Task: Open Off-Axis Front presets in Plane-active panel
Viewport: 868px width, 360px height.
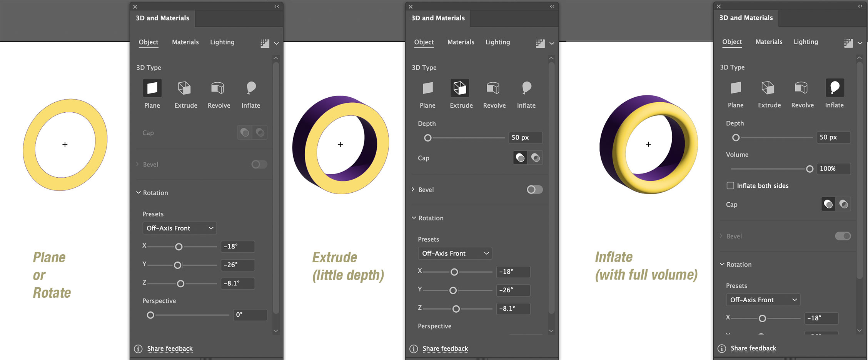Action: (179, 228)
